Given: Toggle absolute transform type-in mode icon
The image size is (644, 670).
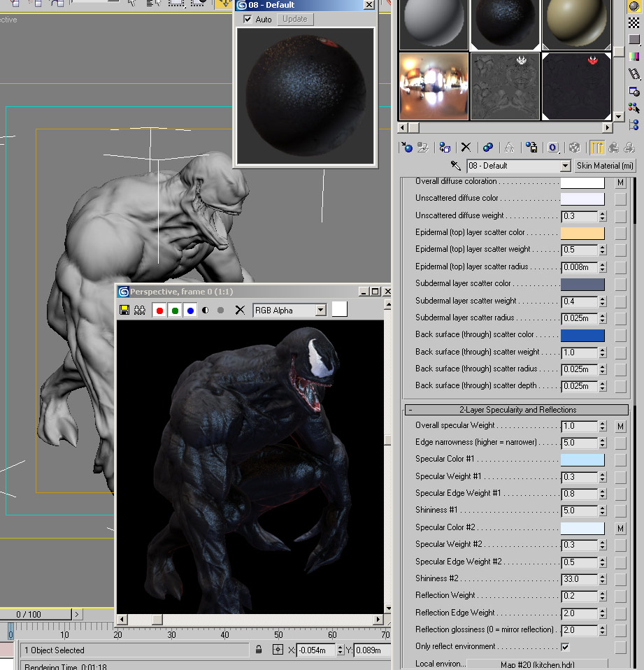Looking at the screenshot, I should point(278,650).
